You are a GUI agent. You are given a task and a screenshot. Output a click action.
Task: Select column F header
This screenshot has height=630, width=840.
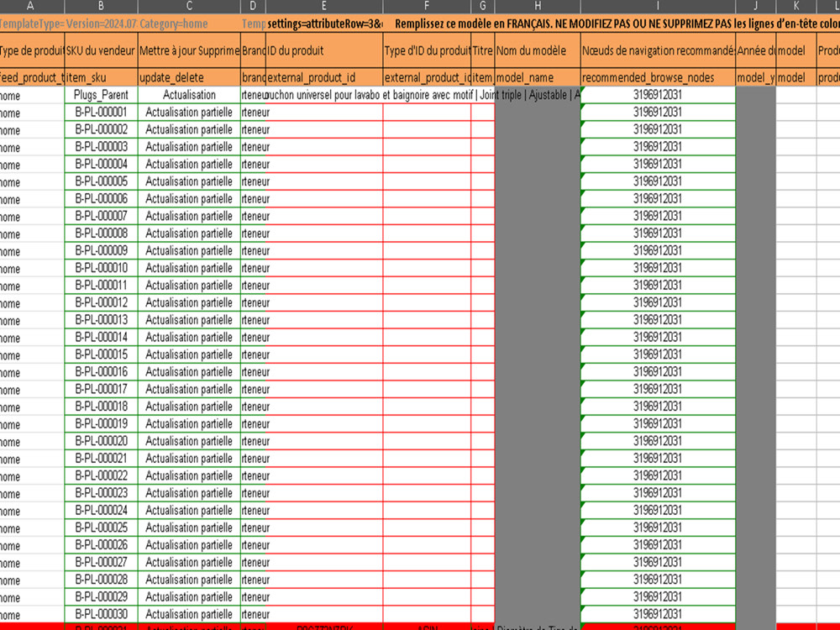coord(427,7)
